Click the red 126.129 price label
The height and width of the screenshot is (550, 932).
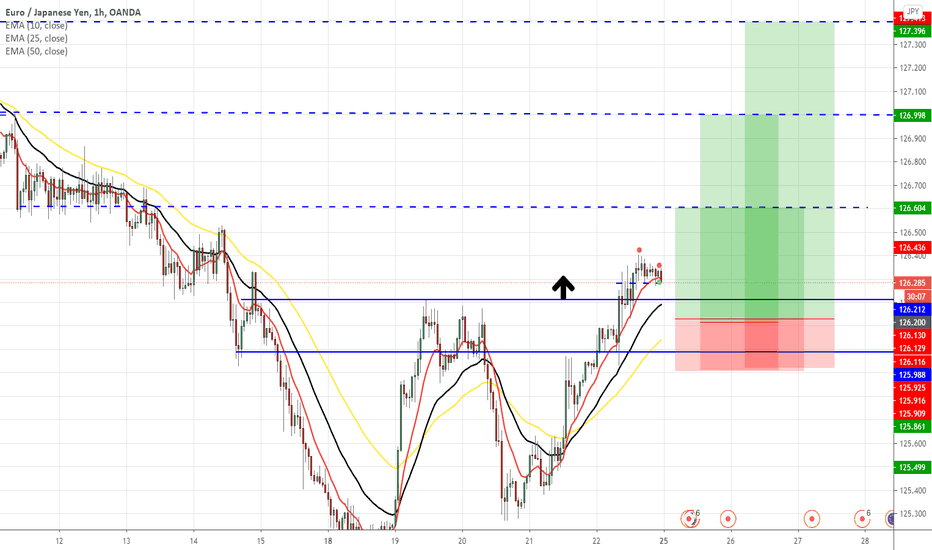point(912,349)
